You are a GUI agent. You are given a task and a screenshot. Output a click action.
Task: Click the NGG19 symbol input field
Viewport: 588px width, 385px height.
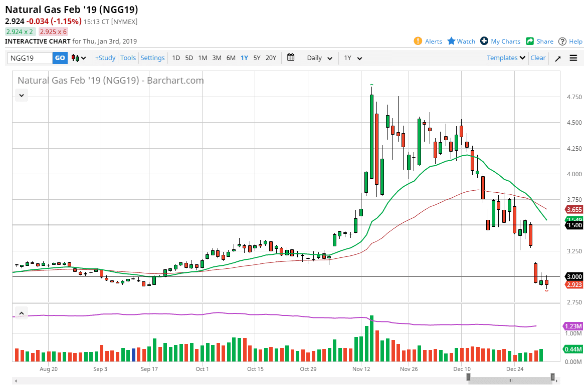point(30,58)
